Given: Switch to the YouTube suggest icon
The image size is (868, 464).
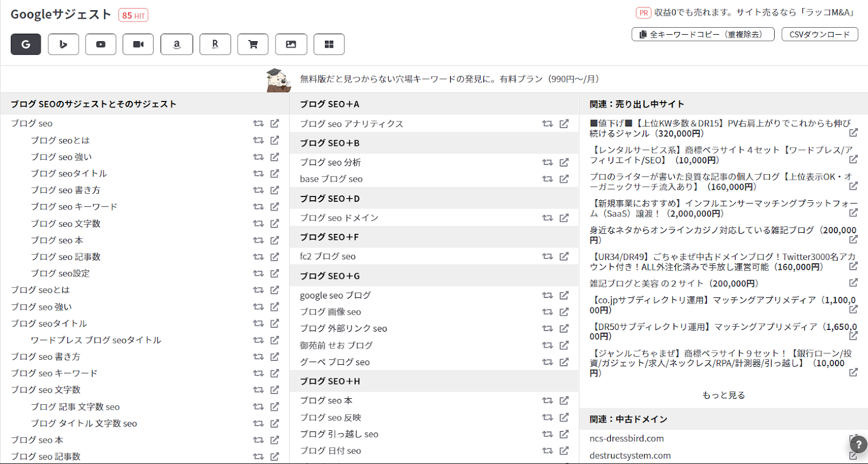Looking at the screenshot, I should click(x=101, y=45).
